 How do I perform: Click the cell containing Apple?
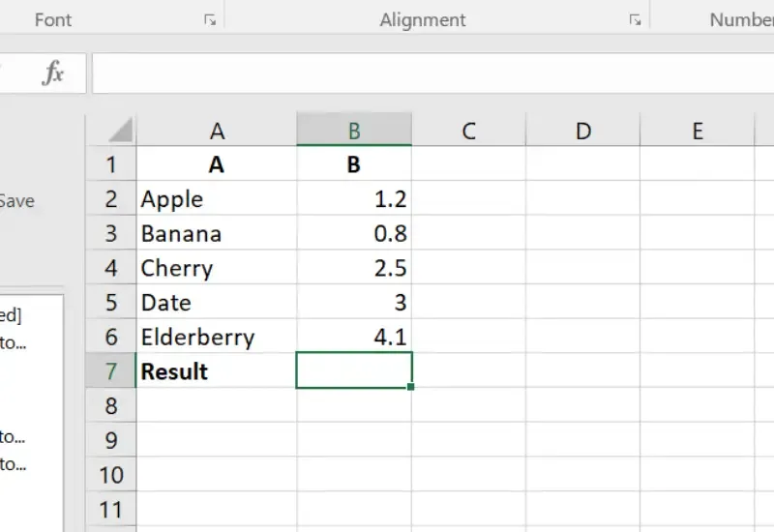click(x=217, y=199)
